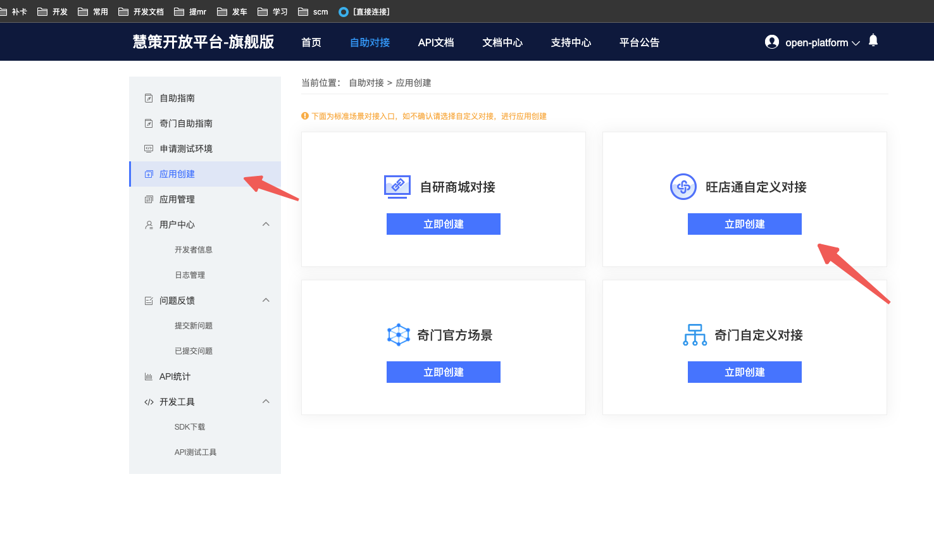Click the 旺店通自定义对接 circular logo icon
The height and width of the screenshot is (560, 934).
(x=683, y=187)
